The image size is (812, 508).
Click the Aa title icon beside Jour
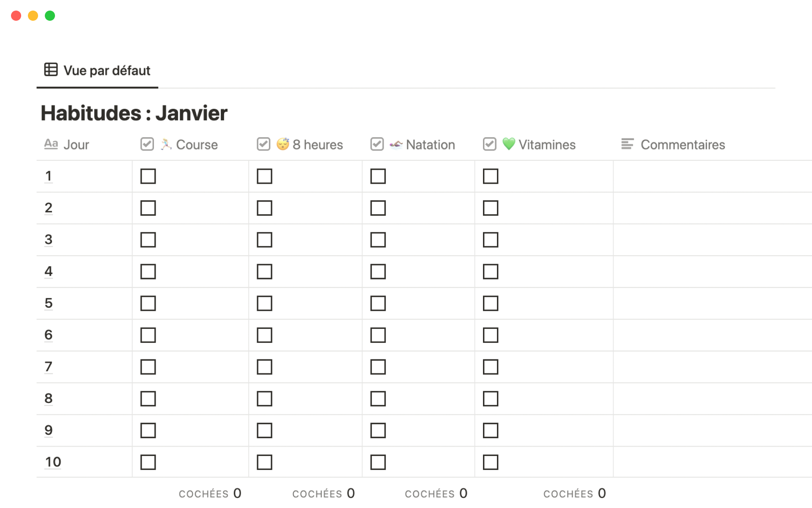(x=51, y=144)
